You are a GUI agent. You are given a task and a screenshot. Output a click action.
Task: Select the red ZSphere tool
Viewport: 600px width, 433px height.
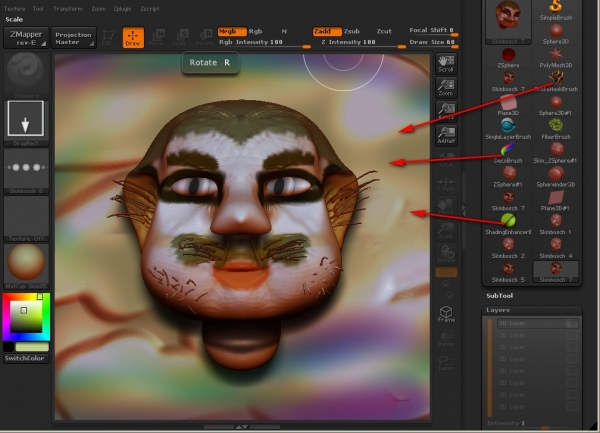pos(508,58)
